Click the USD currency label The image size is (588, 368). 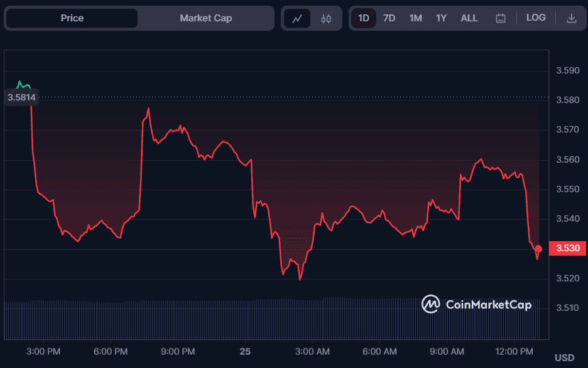coord(564,357)
